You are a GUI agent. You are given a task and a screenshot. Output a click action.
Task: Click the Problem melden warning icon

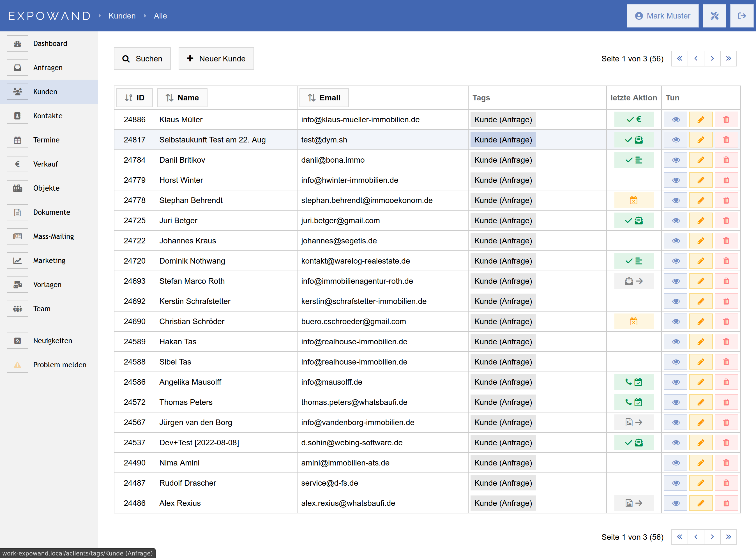[x=18, y=365]
